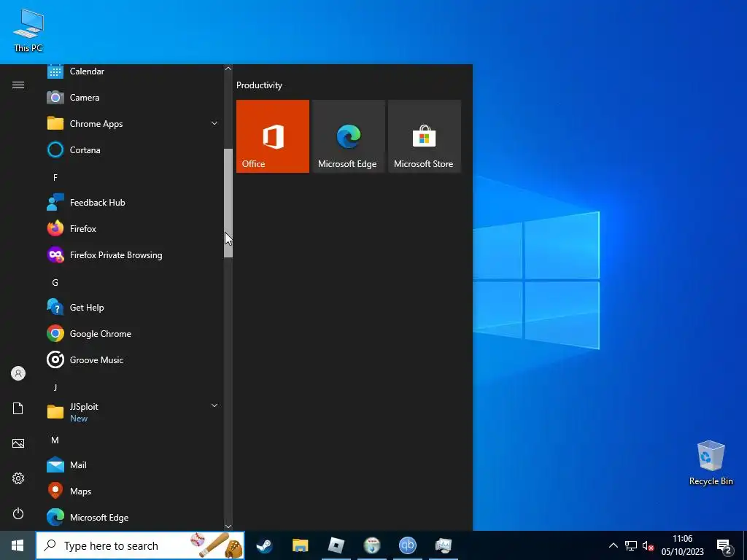Open Feedback Hub

(133, 203)
